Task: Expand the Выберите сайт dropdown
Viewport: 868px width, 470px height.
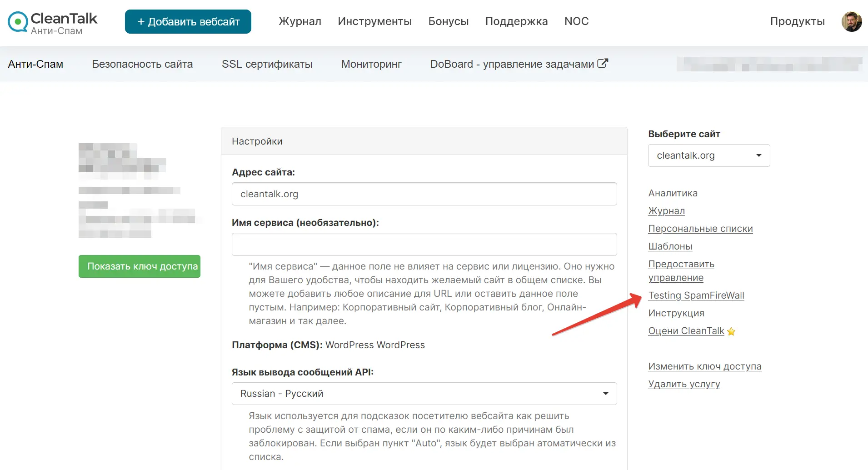Action: click(709, 155)
